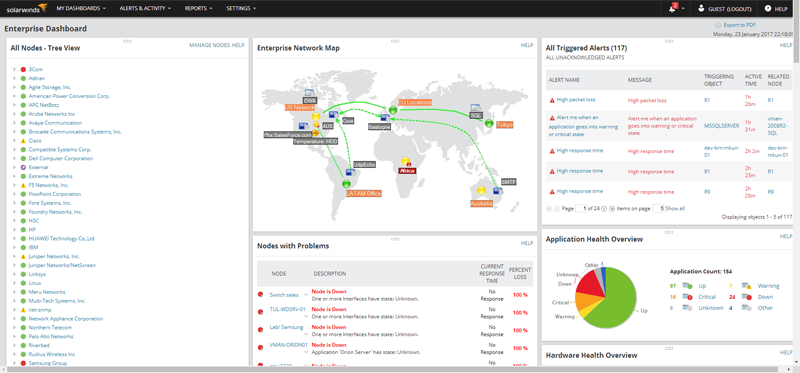800x373 pixels.
Task: Open the Settings dropdown menu
Action: click(241, 9)
